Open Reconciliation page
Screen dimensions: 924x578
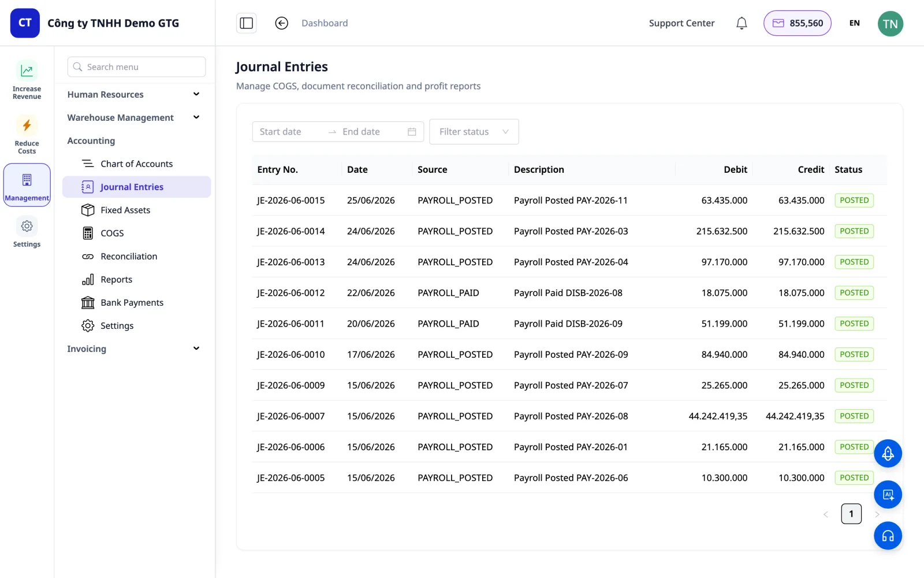click(136, 256)
